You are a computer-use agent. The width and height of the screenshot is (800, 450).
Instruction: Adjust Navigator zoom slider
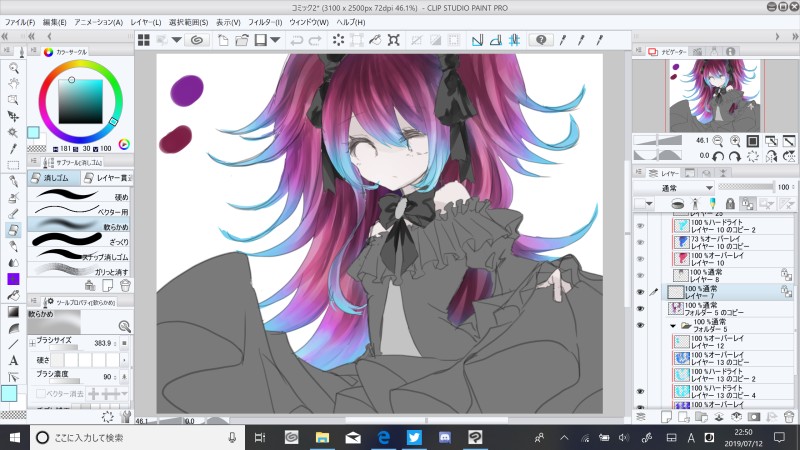658,140
